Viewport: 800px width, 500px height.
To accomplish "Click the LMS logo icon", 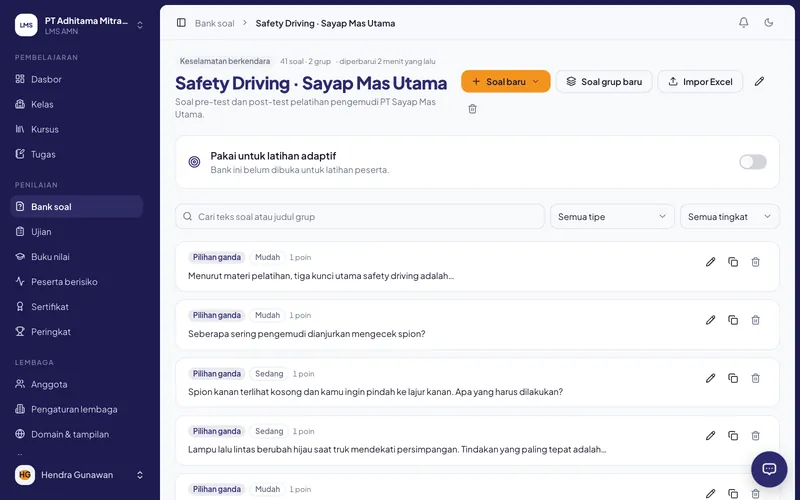I will point(26,25).
